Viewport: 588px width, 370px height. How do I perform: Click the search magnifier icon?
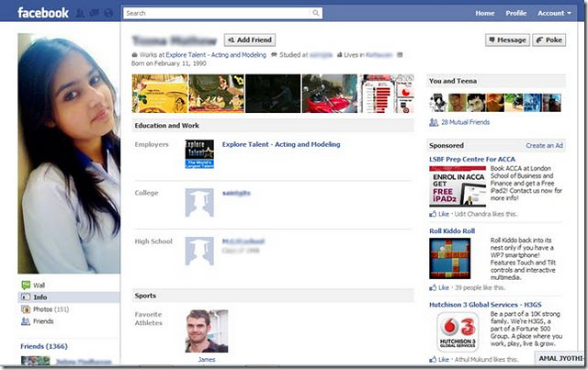pos(316,13)
